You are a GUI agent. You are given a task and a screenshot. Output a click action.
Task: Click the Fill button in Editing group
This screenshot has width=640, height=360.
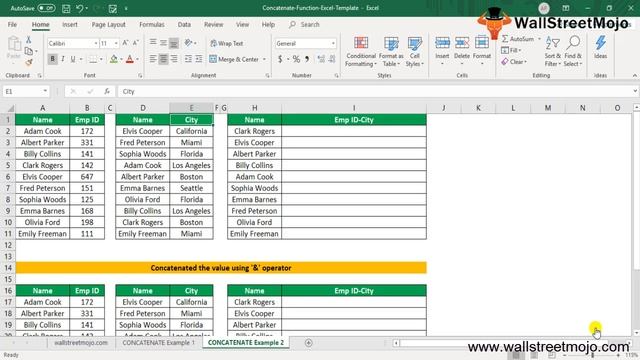tap(511, 50)
